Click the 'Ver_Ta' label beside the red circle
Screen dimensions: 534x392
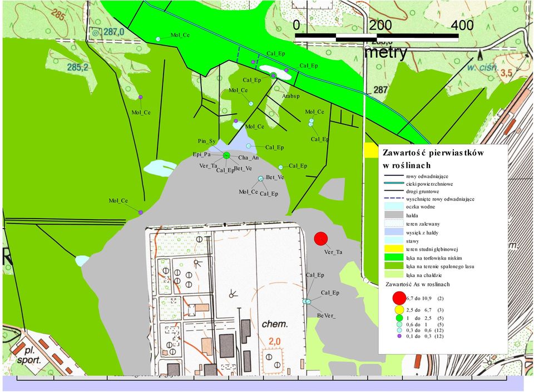click(x=333, y=252)
